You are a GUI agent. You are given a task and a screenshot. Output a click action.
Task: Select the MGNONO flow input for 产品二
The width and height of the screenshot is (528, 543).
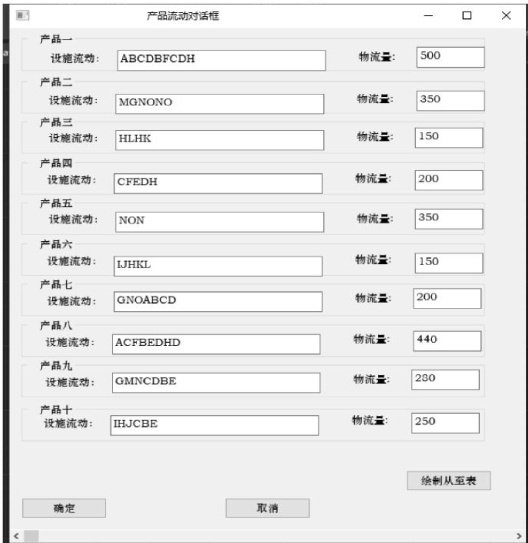pyautogui.click(x=220, y=104)
